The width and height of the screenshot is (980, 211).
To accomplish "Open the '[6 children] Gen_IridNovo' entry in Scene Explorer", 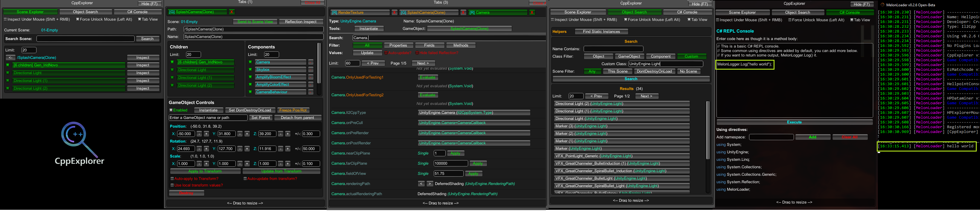I will [x=69, y=65].
